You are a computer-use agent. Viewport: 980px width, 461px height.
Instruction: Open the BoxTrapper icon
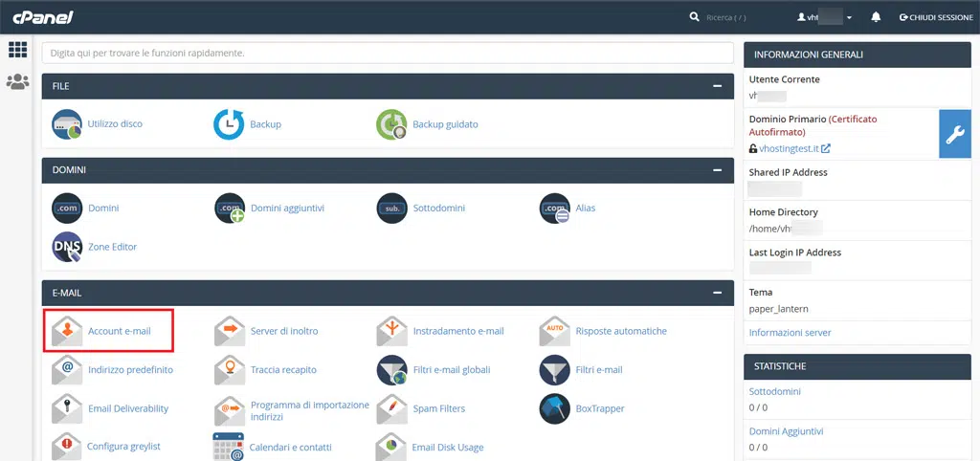coord(555,408)
